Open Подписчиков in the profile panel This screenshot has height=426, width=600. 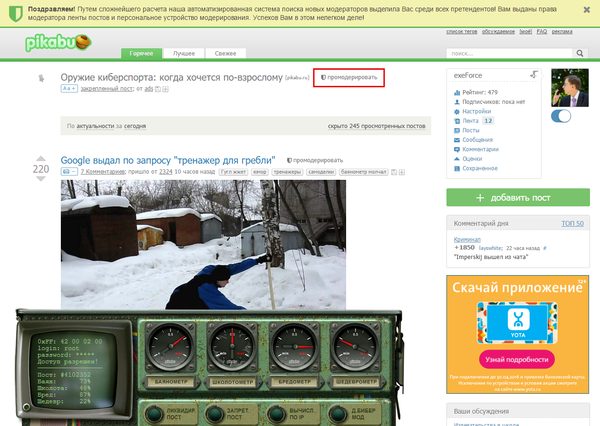[490, 102]
